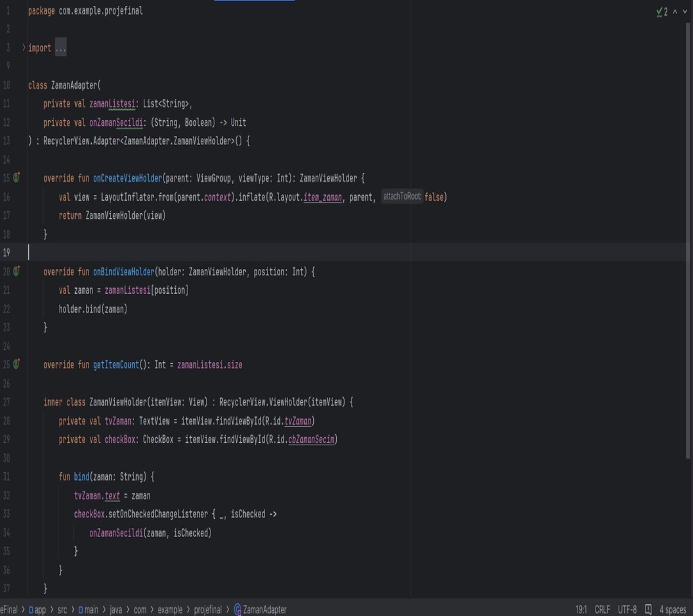Click the override gutter icon beside onBindViewHolder
693x616 pixels.
coord(17,271)
